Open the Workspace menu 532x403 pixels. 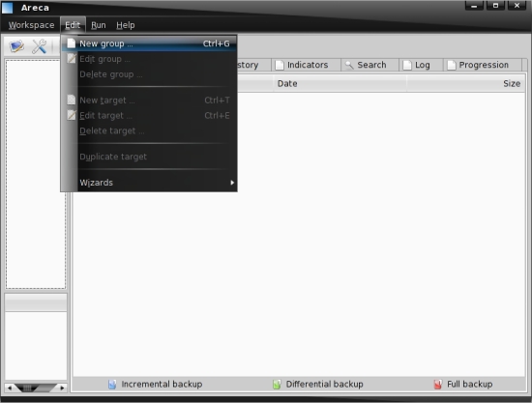31,25
